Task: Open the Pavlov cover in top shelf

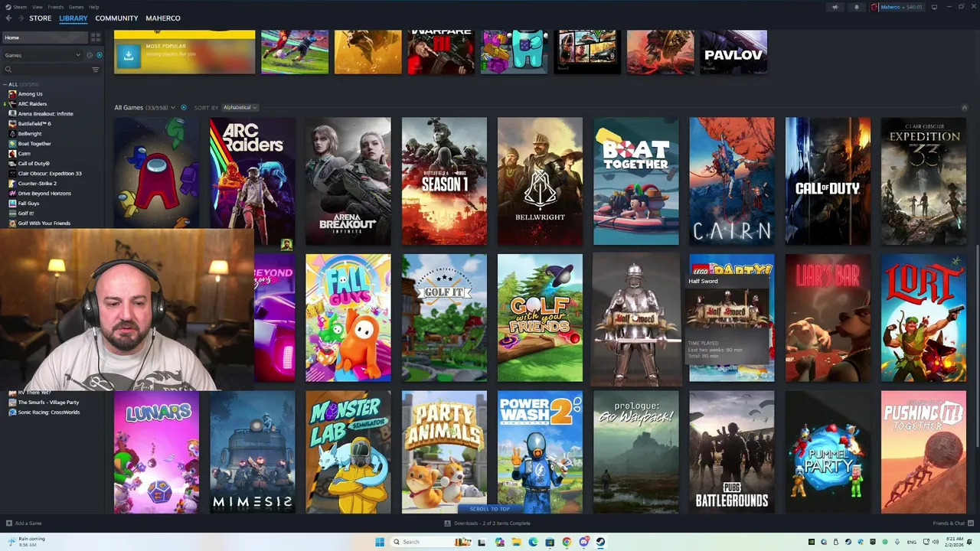Action: coord(733,52)
